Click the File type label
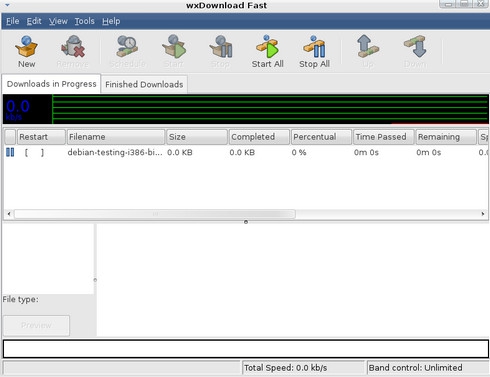 point(20,299)
